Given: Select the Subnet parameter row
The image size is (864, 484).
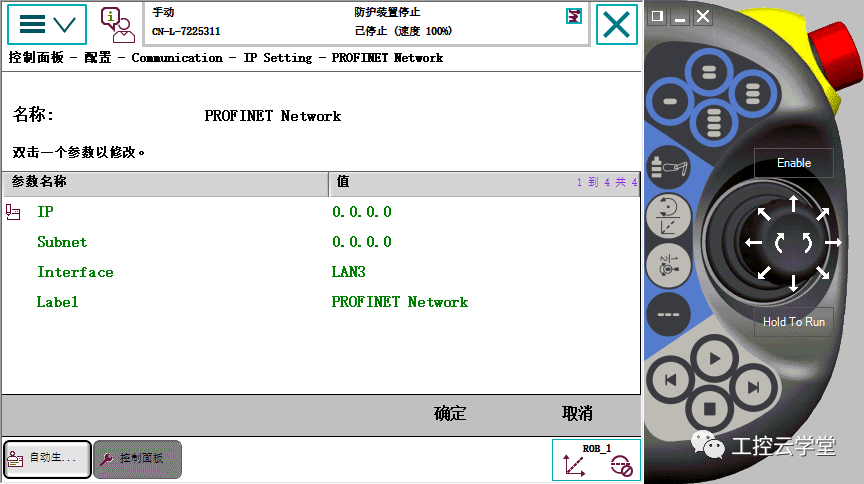Looking at the screenshot, I should (62, 242).
